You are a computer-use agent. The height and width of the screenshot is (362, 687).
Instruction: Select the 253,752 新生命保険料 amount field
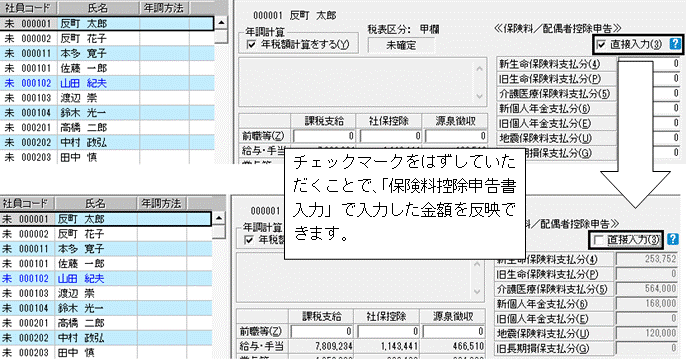pyautogui.click(x=647, y=259)
